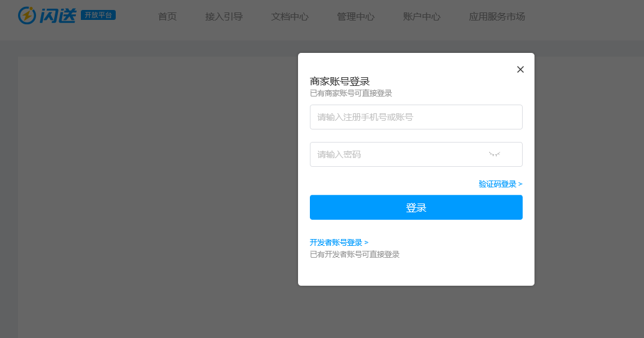Click the lightning bolt logo icon

27,16
